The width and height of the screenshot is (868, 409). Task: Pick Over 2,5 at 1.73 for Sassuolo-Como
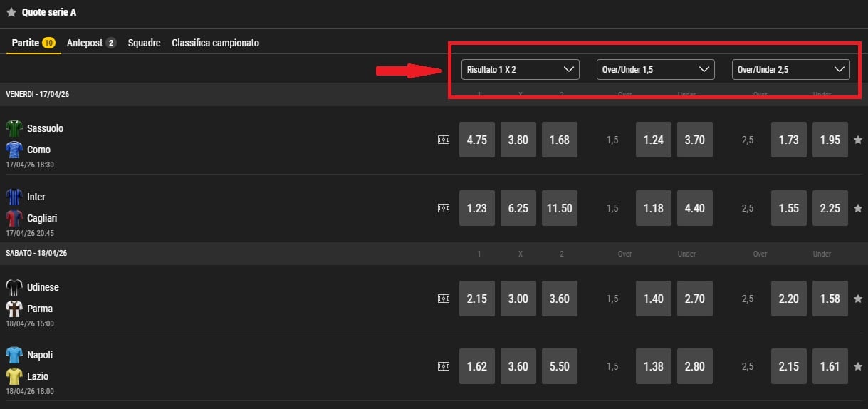click(x=789, y=140)
